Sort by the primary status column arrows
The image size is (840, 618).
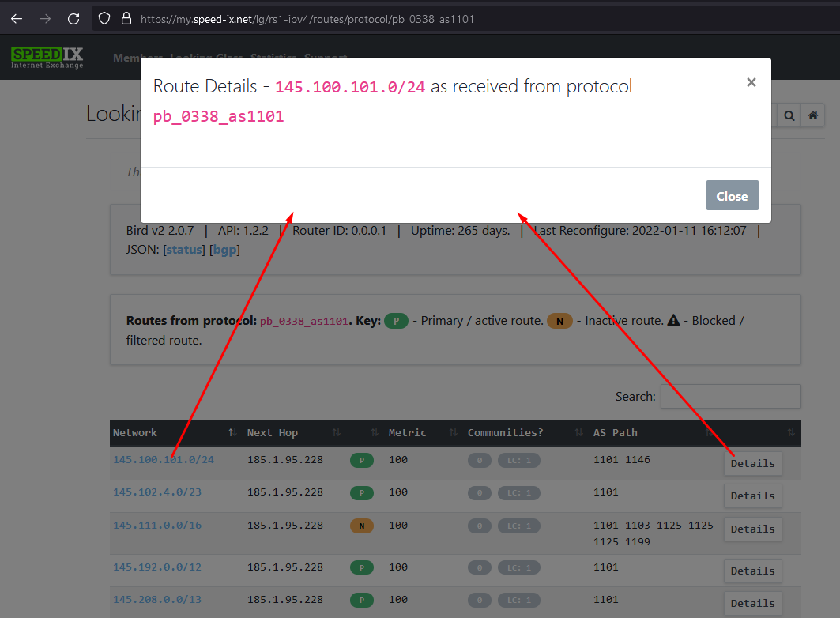tap(375, 433)
